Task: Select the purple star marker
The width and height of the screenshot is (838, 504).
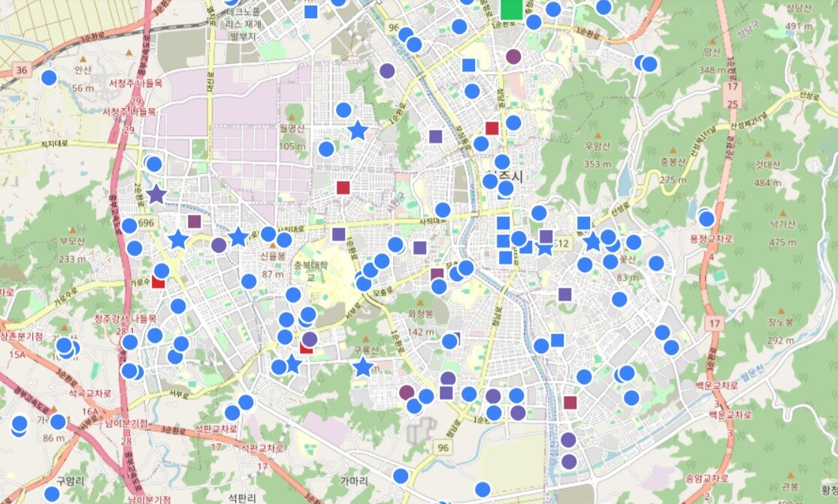Action: (156, 195)
